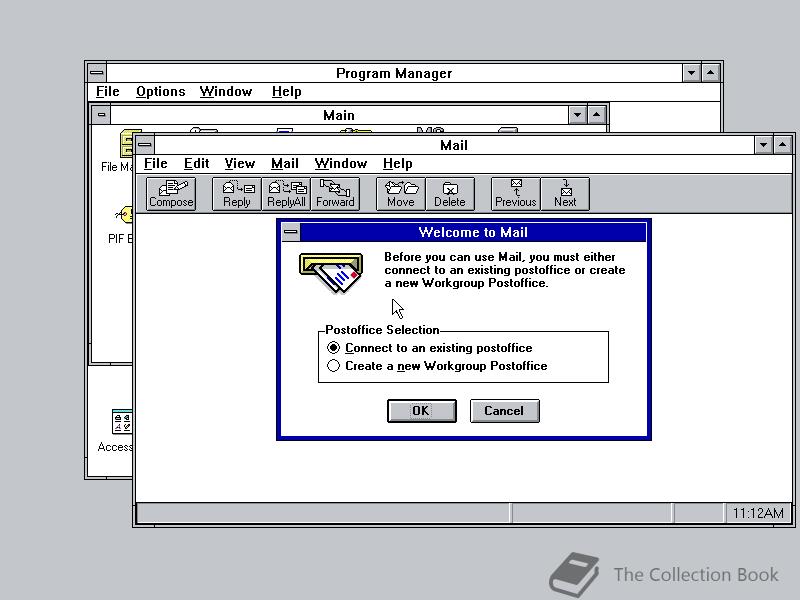The image size is (800, 600).
Task: Open the Main group window control menu
Action: click(x=101, y=115)
